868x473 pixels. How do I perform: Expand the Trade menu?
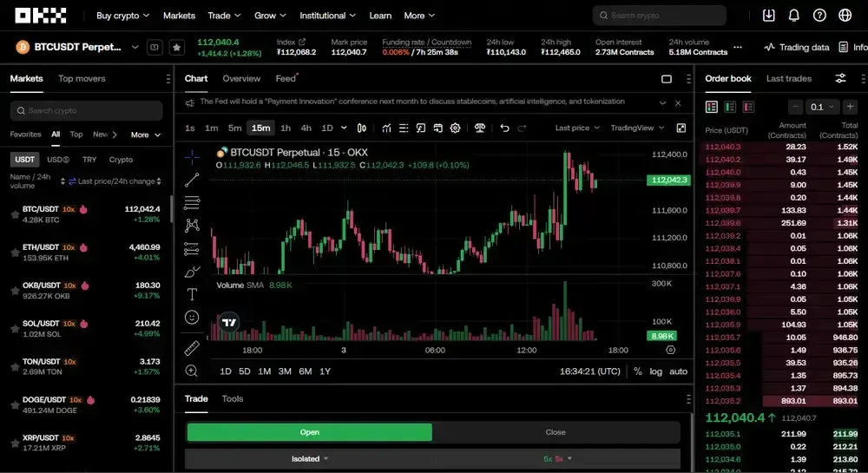(x=224, y=16)
